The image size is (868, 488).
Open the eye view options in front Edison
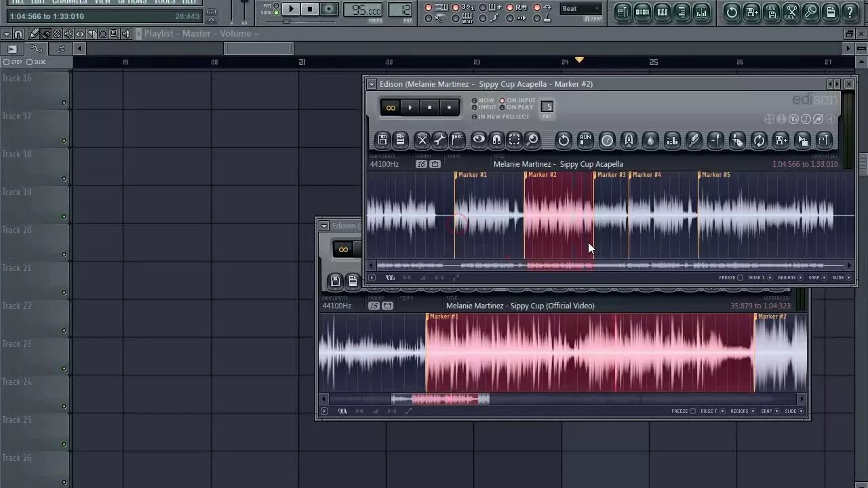[x=479, y=140]
